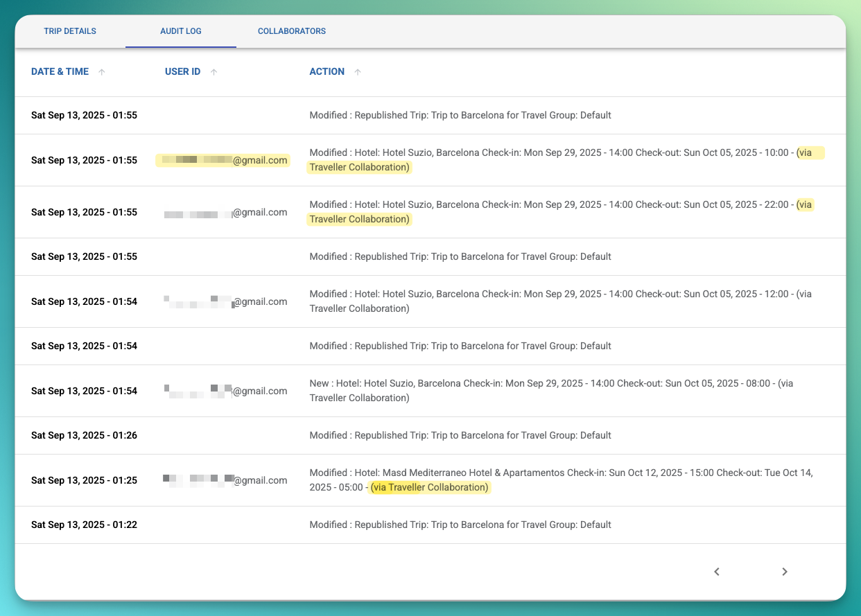
Task: Click sort arrow beside Action header
Action: [358, 72]
